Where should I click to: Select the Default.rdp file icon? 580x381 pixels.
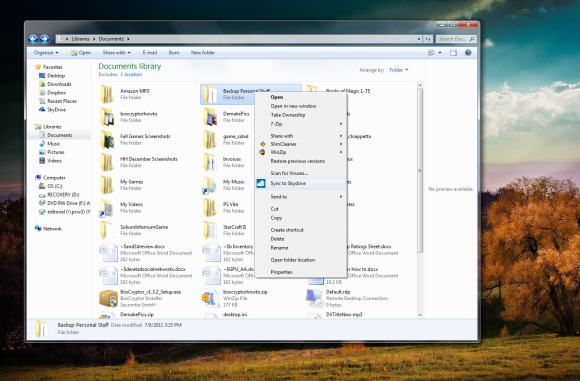[314, 298]
